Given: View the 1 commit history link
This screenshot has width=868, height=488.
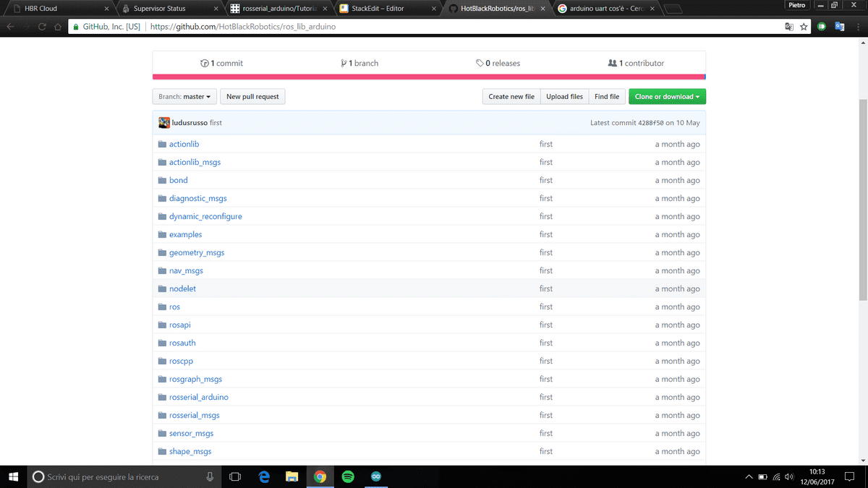Looking at the screenshot, I should (222, 64).
